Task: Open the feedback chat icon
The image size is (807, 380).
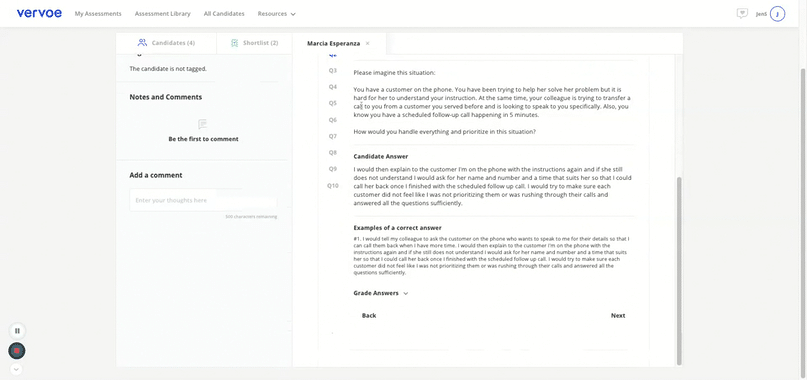Action: [x=742, y=14]
